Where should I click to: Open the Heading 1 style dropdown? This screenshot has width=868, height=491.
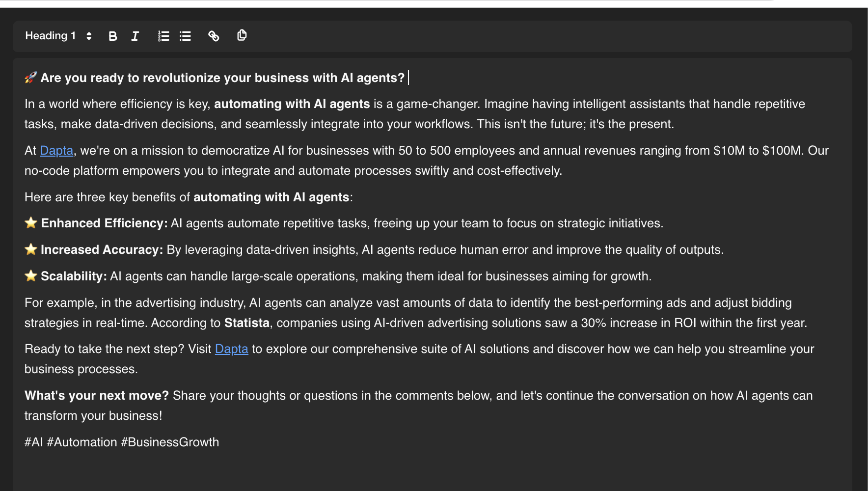51,36
